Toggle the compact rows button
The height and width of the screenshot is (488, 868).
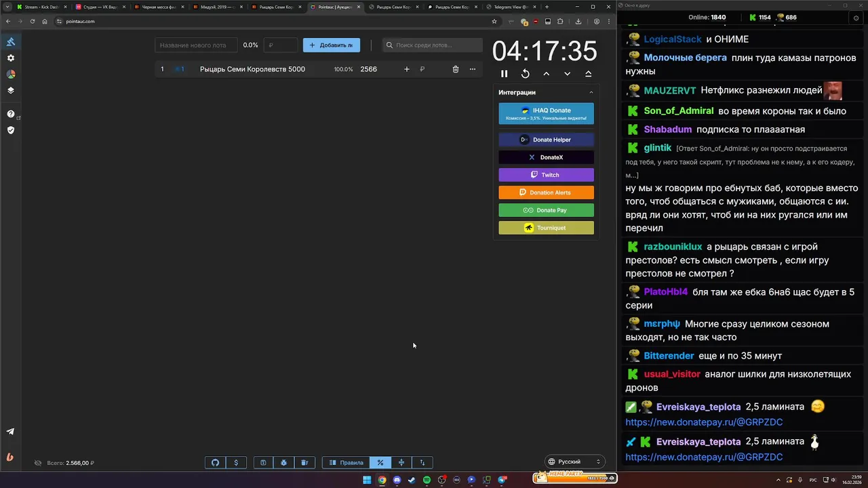401,463
